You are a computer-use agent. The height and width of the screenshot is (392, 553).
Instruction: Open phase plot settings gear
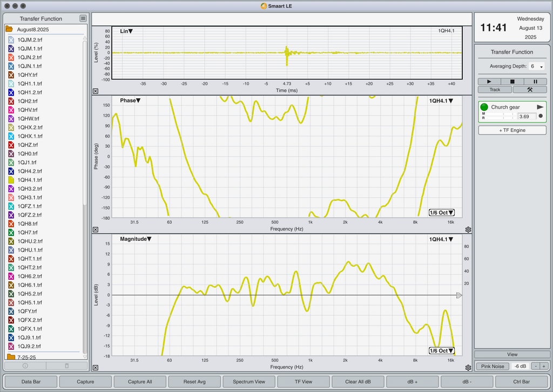click(x=468, y=229)
